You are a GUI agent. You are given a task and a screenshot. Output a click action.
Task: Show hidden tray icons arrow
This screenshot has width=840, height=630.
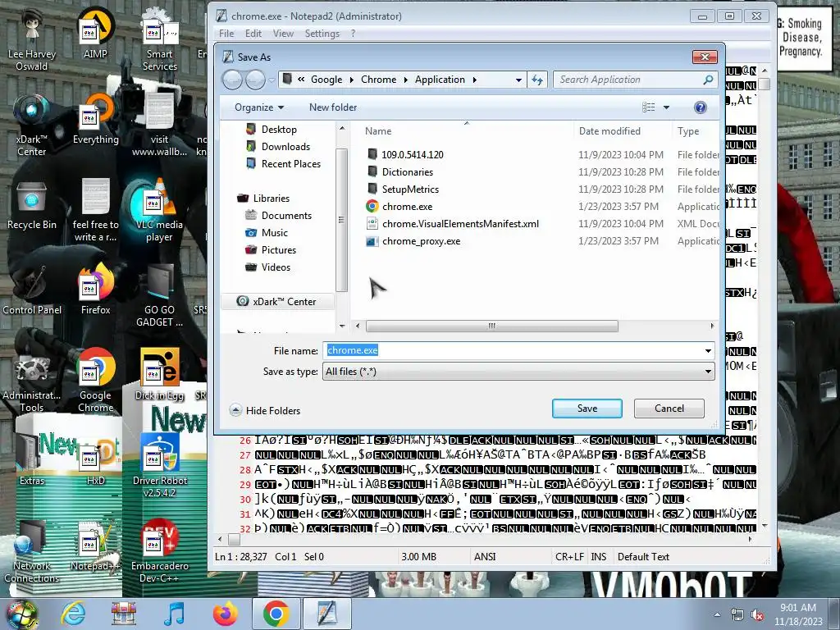(x=717, y=615)
